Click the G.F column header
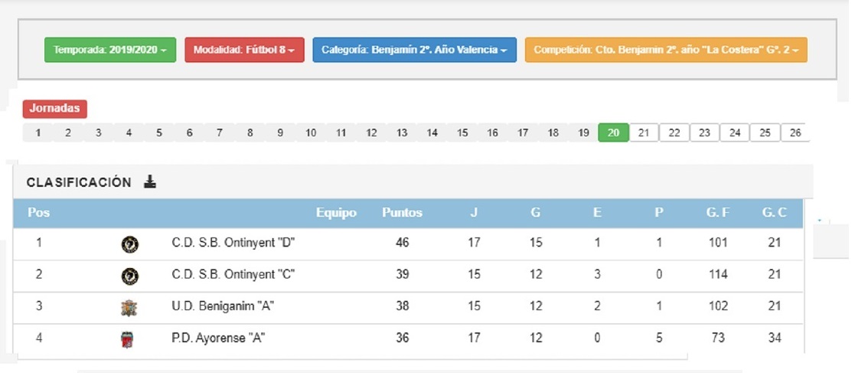This screenshot has height=373, width=868. [x=717, y=213]
